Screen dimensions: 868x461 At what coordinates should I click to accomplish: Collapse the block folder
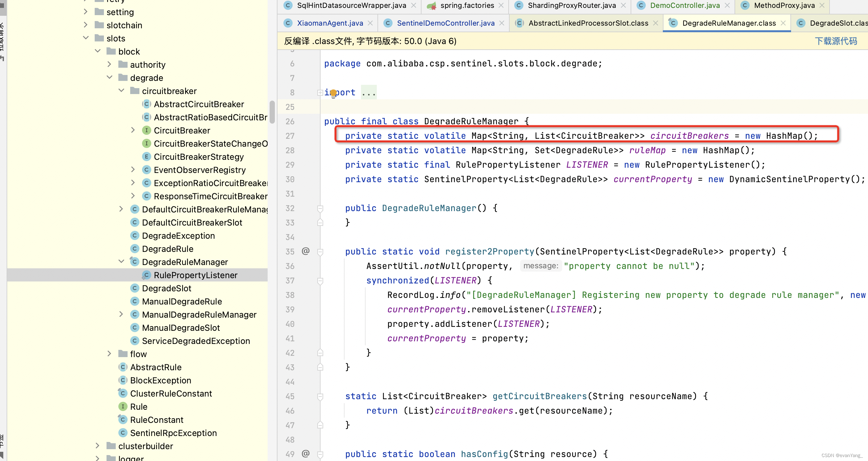(98, 51)
